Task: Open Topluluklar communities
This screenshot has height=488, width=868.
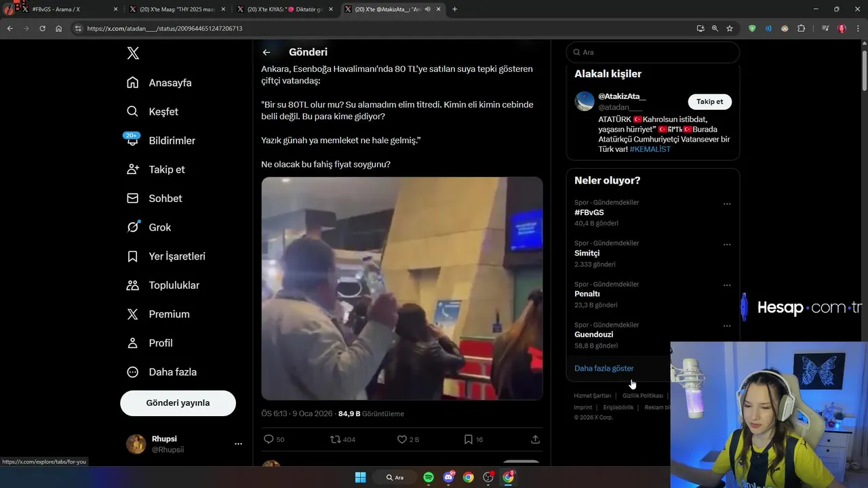Action: (x=163, y=285)
